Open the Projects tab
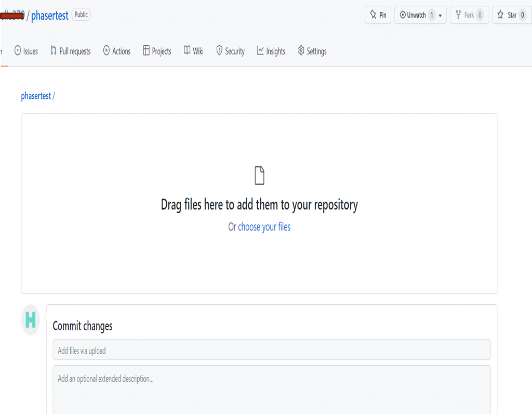Image resolution: width=532 pixels, height=414 pixels. (x=157, y=51)
